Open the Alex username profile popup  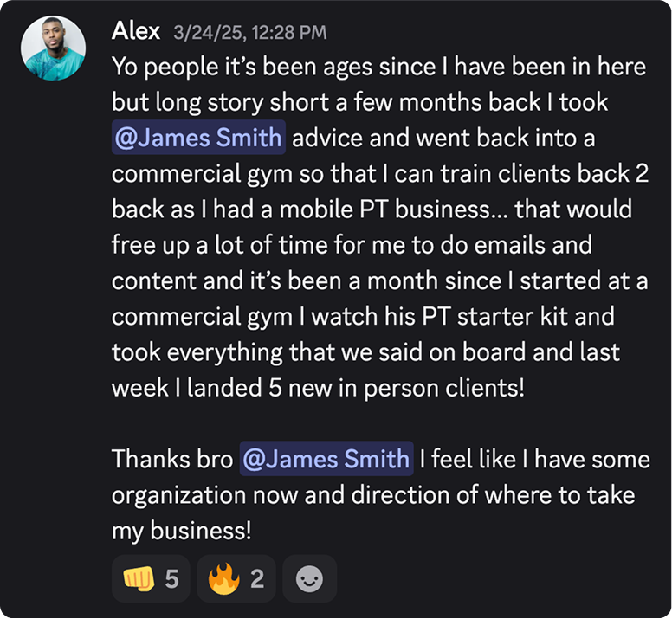[x=136, y=32]
